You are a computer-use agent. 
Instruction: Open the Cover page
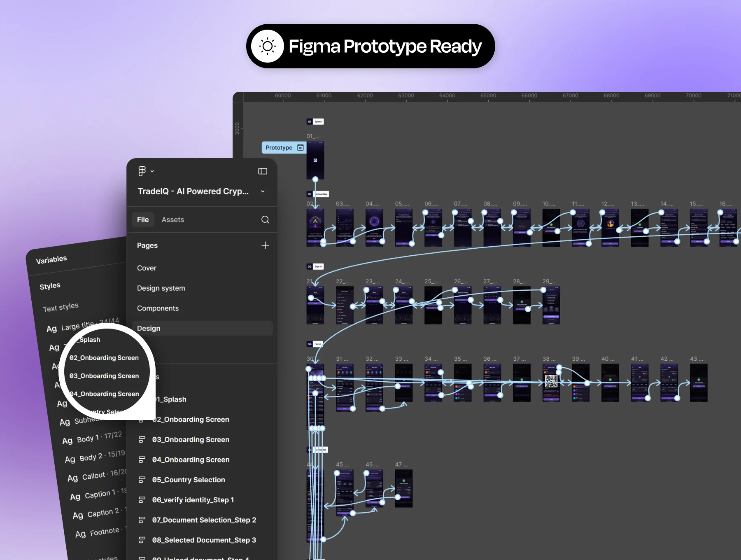[147, 268]
